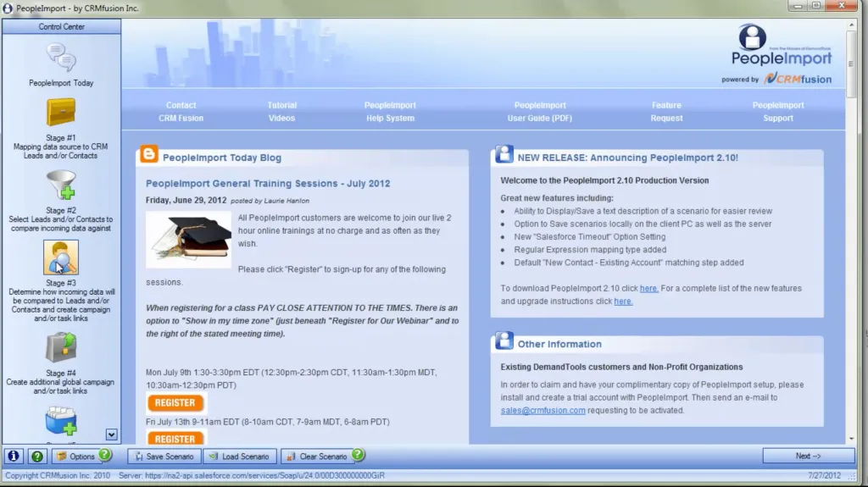Click the Other Information heading
This screenshot has width=868, height=487.
pyautogui.click(x=559, y=344)
